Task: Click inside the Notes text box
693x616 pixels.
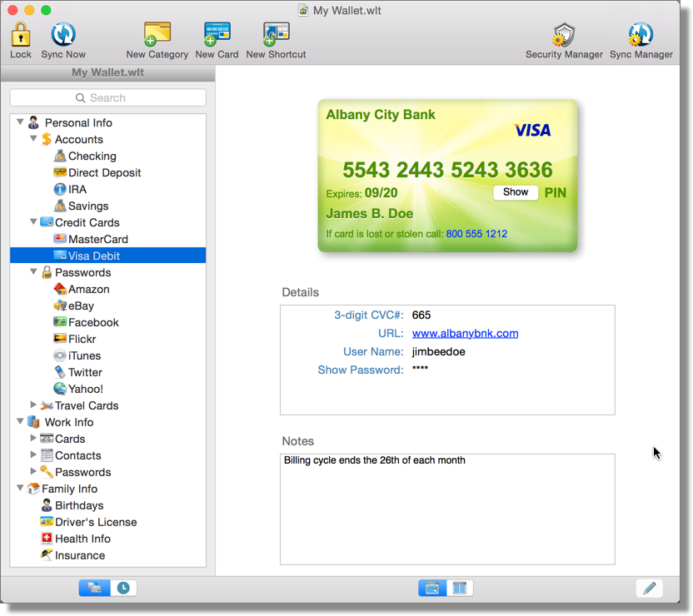Action: [x=447, y=509]
